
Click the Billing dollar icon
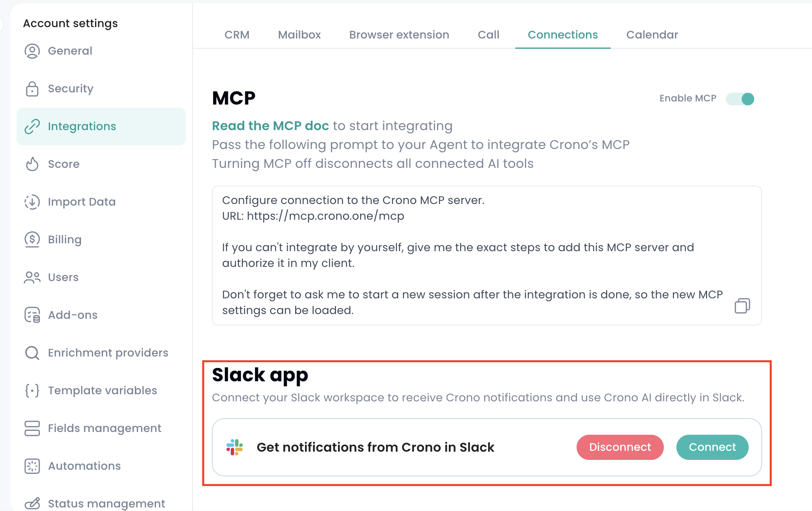coord(32,239)
